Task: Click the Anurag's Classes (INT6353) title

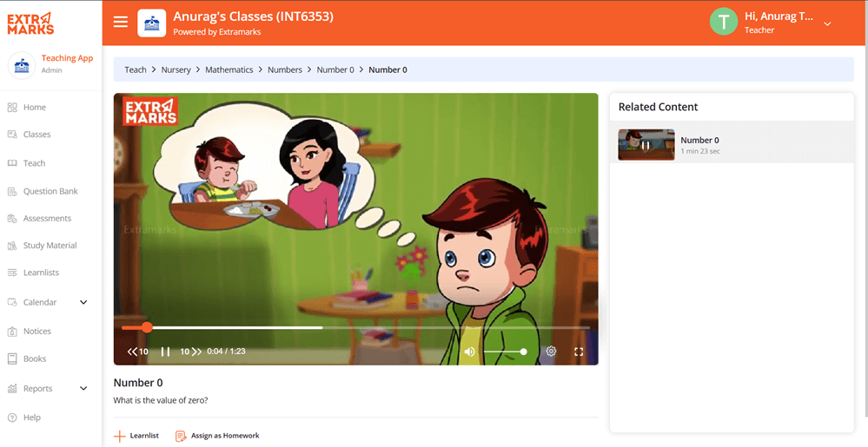Action: click(x=253, y=16)
